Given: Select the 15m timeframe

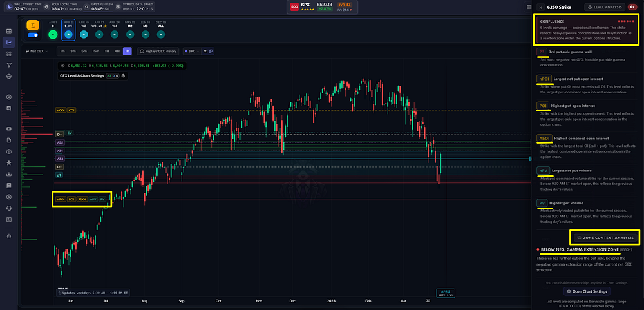Looking at the screenshot, I should (x=96, y=52).
